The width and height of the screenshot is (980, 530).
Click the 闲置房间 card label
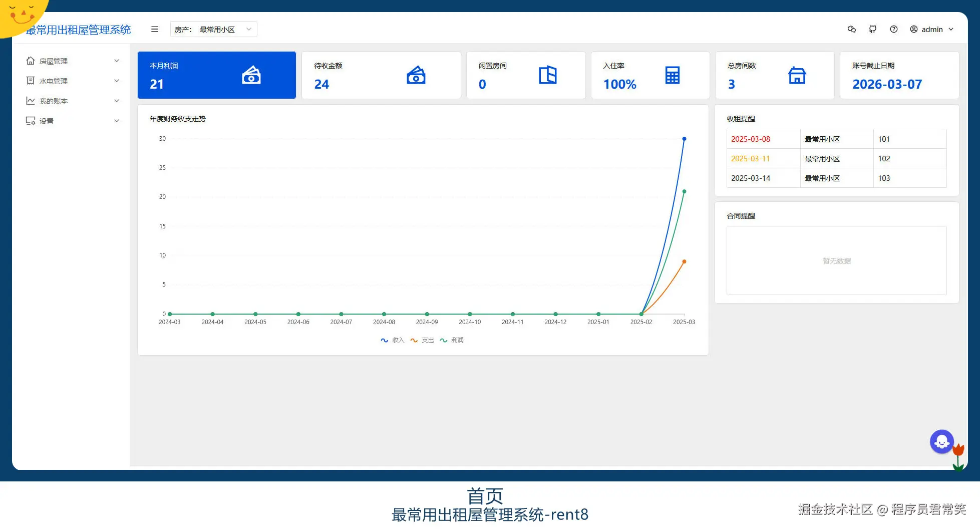click(493, 66)
